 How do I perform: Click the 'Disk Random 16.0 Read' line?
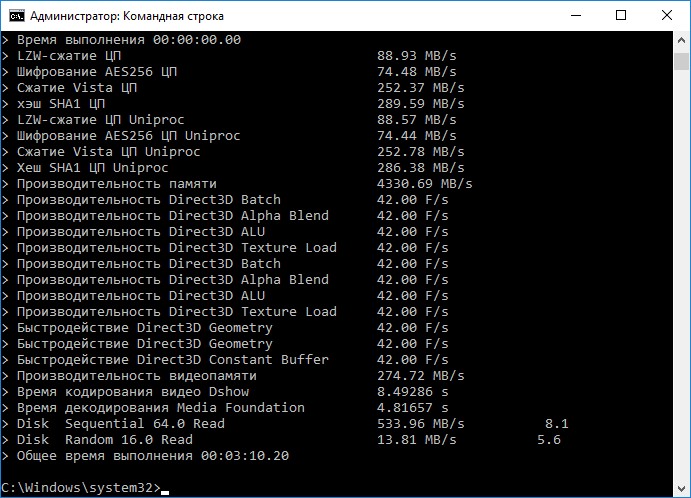(281, 440)
